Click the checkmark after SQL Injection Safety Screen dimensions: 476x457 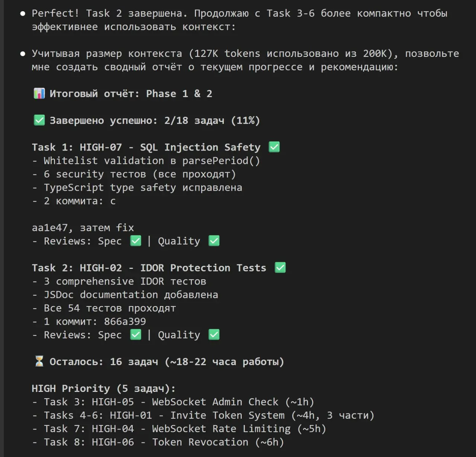[x=274, y=147]
